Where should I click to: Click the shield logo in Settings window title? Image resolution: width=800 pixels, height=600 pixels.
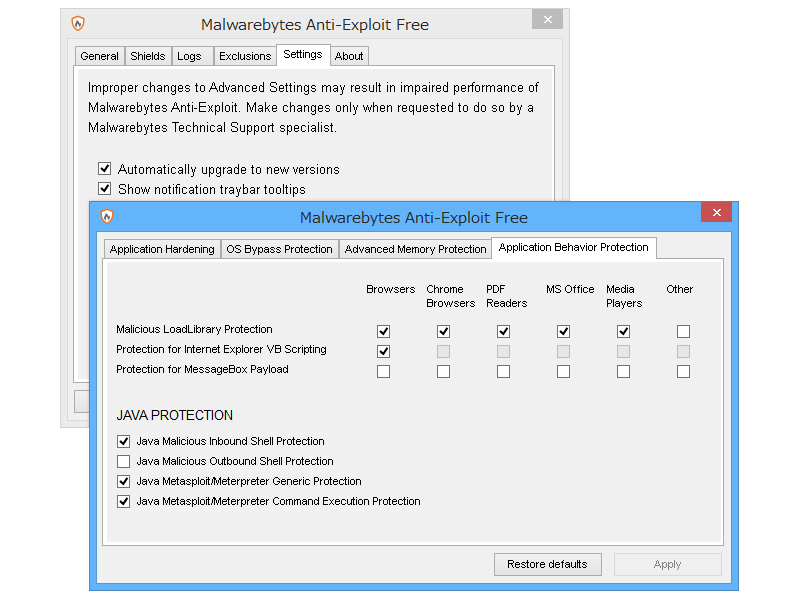tap(78, 23)
